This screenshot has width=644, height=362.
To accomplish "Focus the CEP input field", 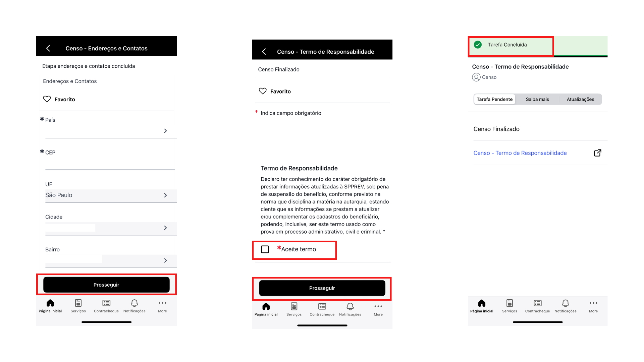I will pyautogui.click(x=110, y=163).
